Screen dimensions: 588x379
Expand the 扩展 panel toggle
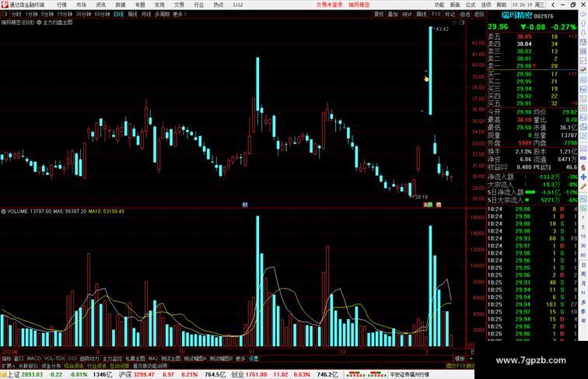pos(8,366)
